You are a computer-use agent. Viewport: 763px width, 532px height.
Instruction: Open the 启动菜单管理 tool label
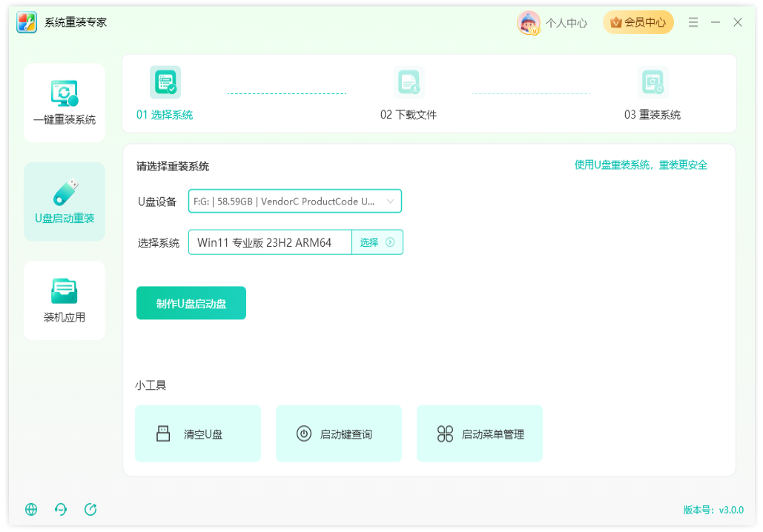[492, 434]
